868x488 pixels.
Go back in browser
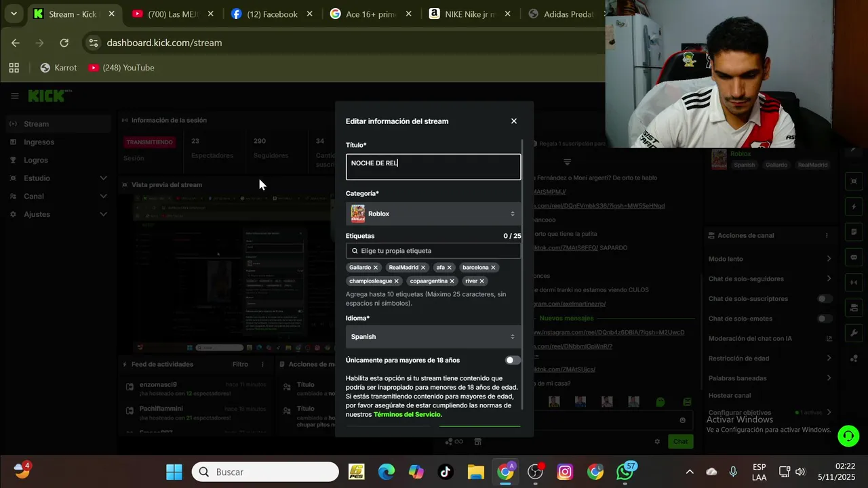click(16, 43)
